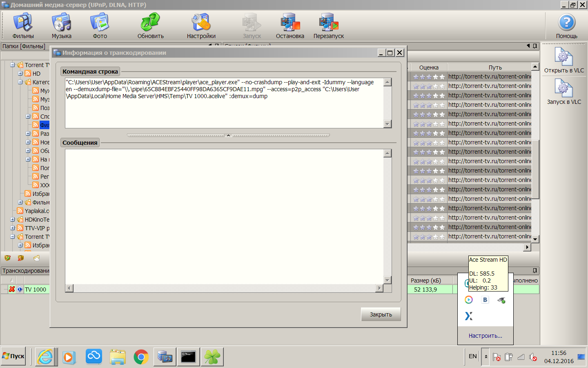The height and width of the screenshot is (368, 588).
Task: Open the Фильмы section in the toolbar
Action: (23, 25)
